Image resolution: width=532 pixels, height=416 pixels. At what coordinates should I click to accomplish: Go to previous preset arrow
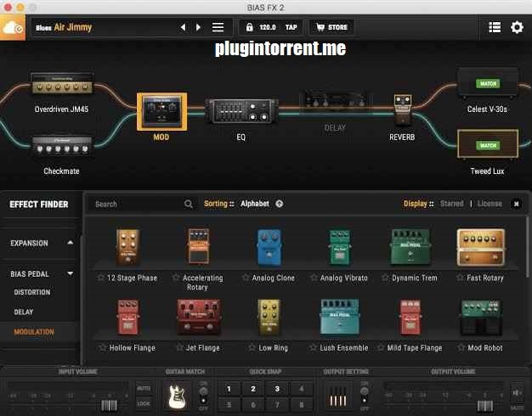(x=183, y=27)
